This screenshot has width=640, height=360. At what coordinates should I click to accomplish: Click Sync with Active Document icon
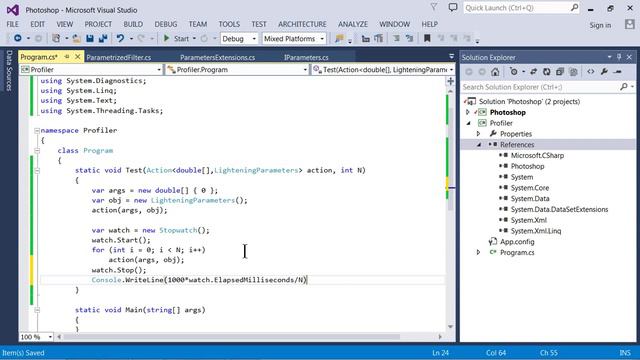click(x=533, y=72)
